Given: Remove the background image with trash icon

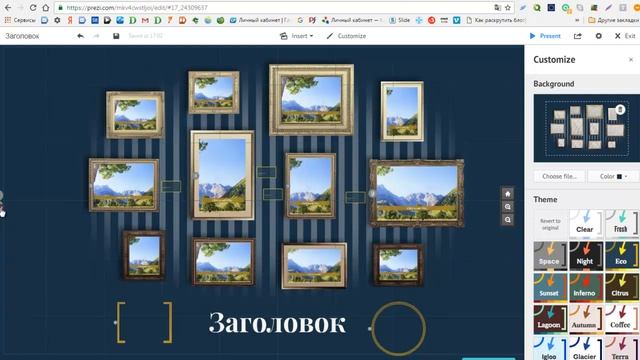Looking at the screenshot, I should coord(620,109).
